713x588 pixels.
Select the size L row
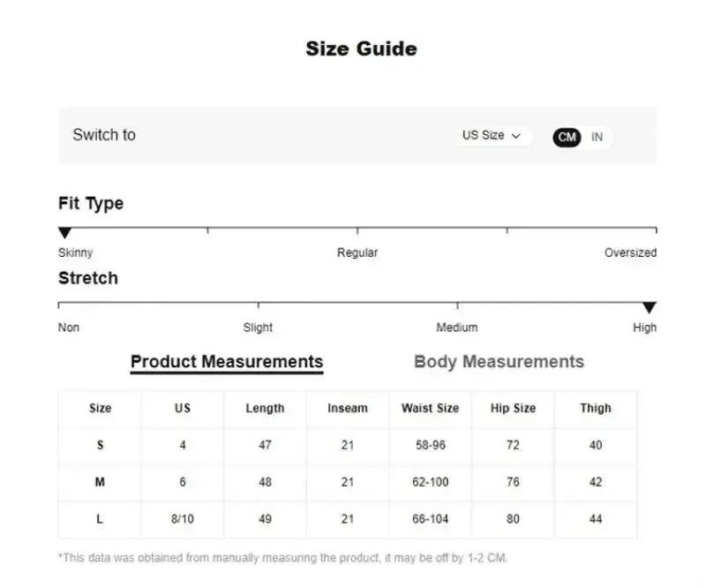[x=100, y=519]
